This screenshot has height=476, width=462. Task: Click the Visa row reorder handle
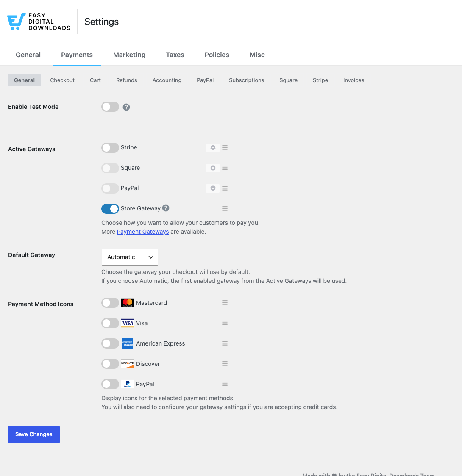pos(225,323)
